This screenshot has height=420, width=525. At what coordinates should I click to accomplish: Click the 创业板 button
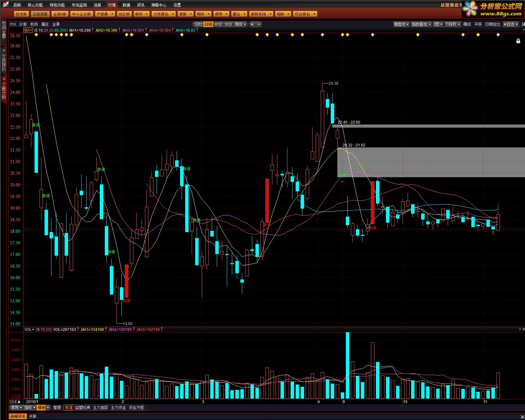(124, 14)
